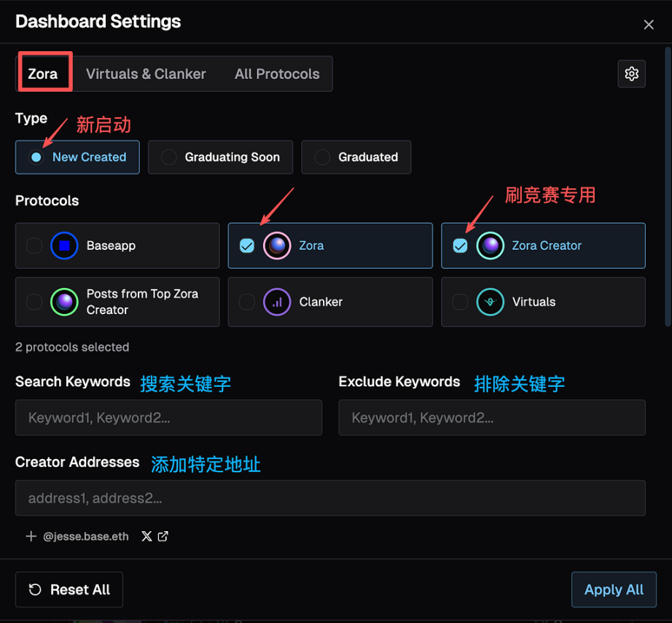Image resolution: width=672 pixels, height=623 pixels.
Task: Switch to Virtuals & Clanker tab
Action: 146,74
